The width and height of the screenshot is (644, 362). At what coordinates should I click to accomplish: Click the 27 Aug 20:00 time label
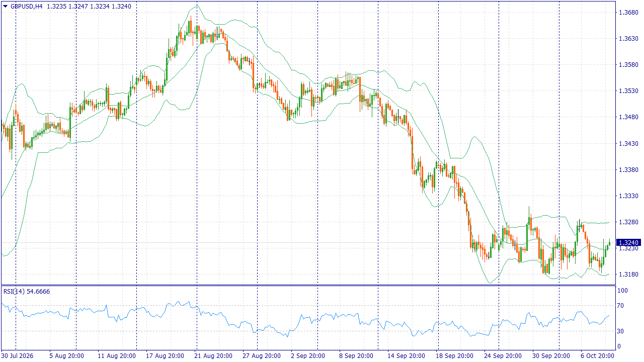(x=262, y=355)
